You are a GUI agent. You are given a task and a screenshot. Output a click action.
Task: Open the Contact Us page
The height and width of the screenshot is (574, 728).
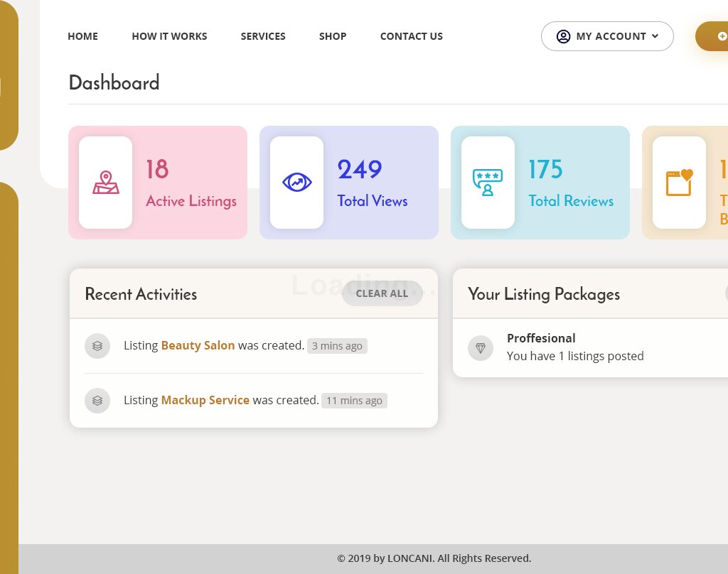point(411,36)
